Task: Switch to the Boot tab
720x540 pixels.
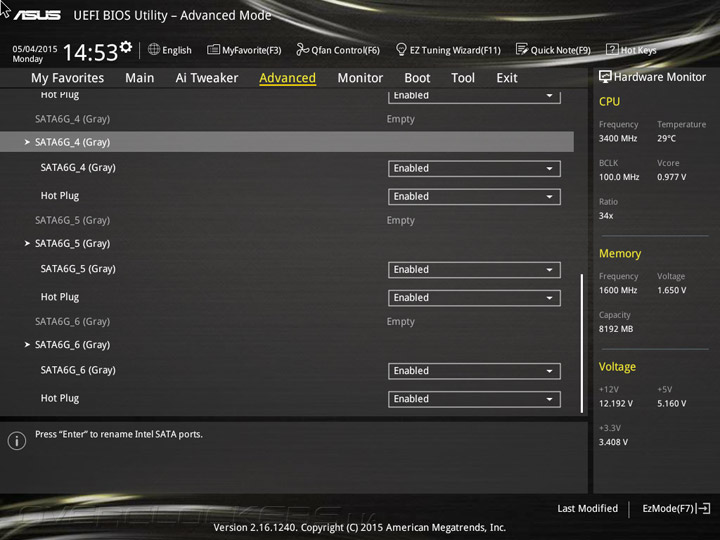Action: click(417, 78)
